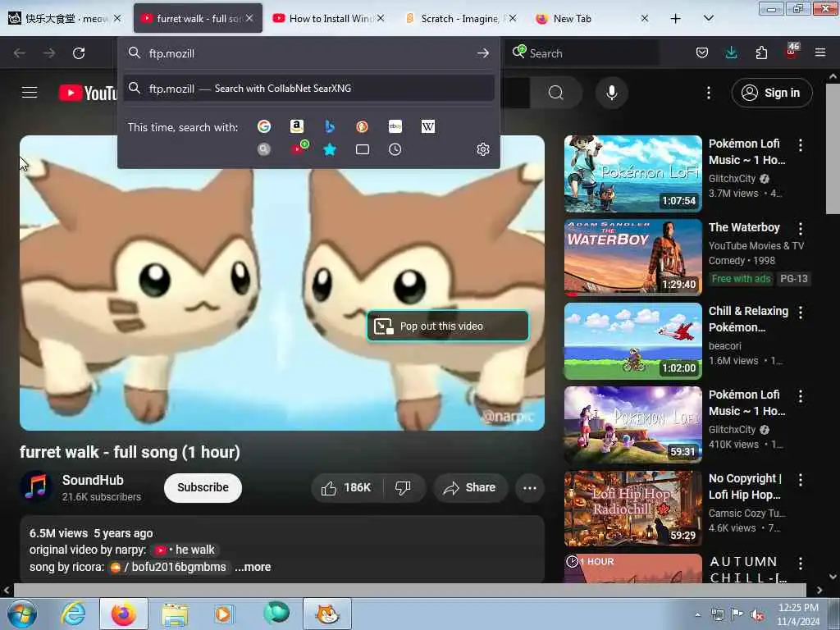The height and width of the screenshot is (630, 840).
Task: Subscribe to the SoundHub channel
Action: [203, 487]
